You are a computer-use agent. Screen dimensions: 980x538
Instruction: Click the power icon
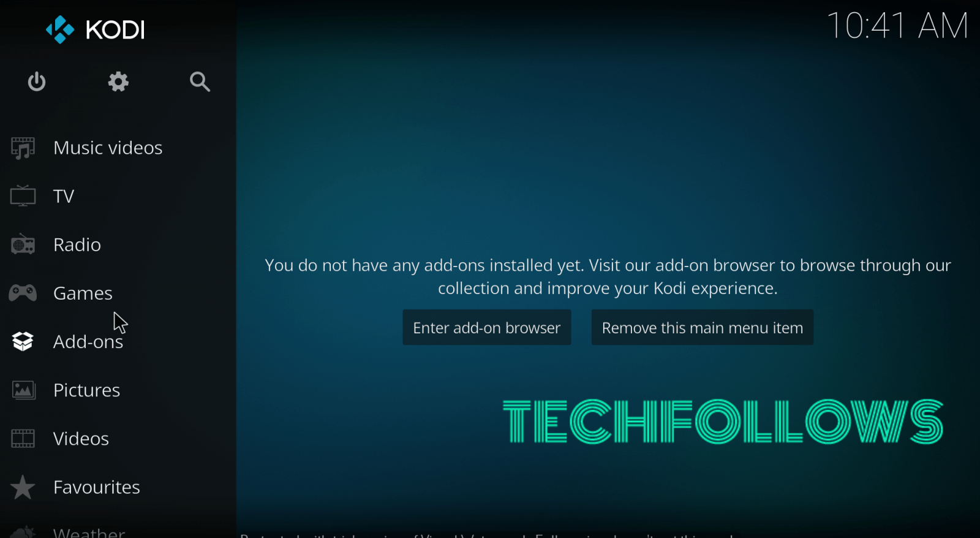pyautogui.click(x=37, y=81)
